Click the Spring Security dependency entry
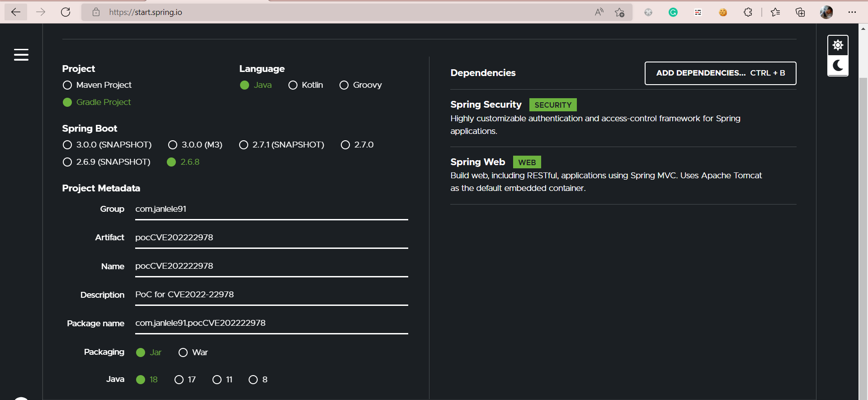Screen dimensions: 868x400 pyautogui.click(x=623, y=118)
